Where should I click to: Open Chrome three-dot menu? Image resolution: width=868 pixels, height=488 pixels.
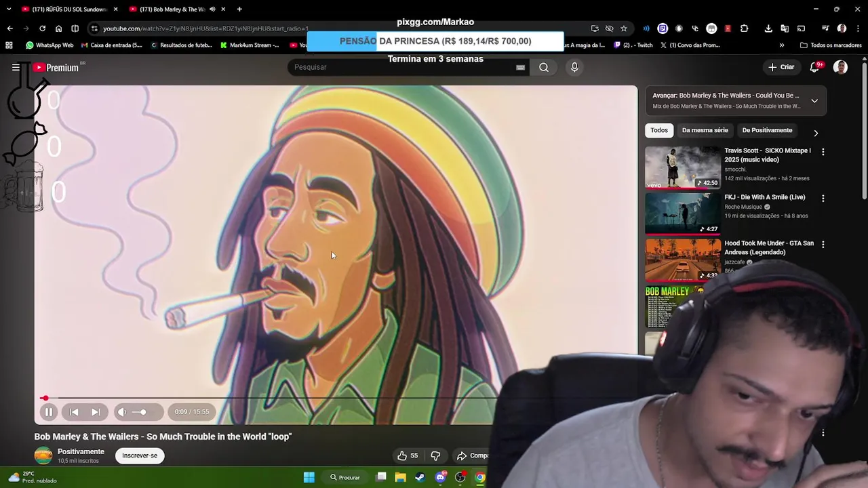pyautogui.click(x=856, y=28)
